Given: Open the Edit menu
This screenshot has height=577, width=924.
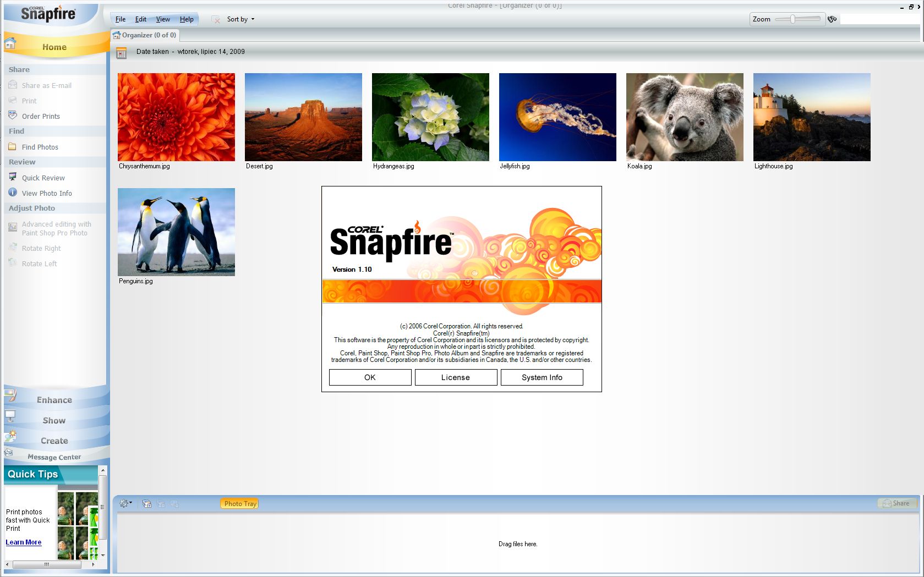Looking at the screenshot, I should (x=141, y=19).
